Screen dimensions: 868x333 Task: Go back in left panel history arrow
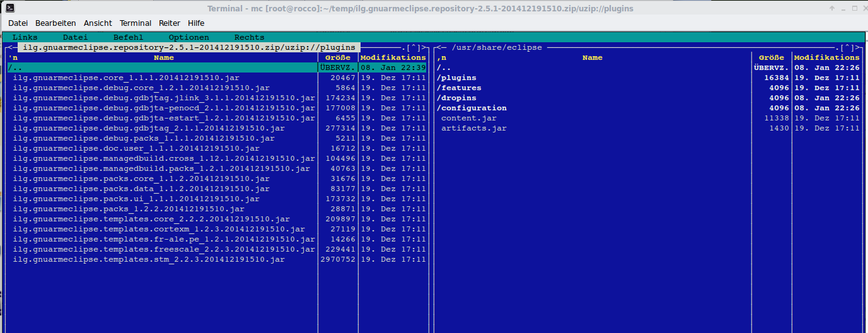pyautogui.click(x=9, y=47)
